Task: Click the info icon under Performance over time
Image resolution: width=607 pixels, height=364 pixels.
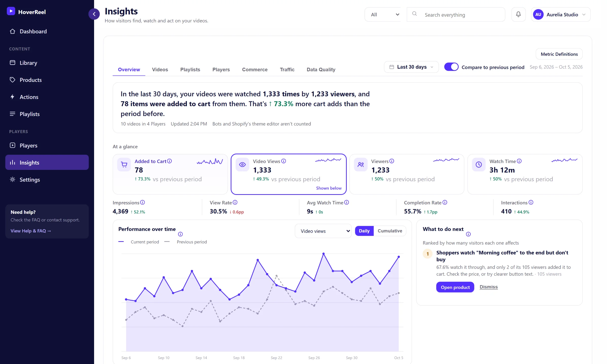Action: 180,234
